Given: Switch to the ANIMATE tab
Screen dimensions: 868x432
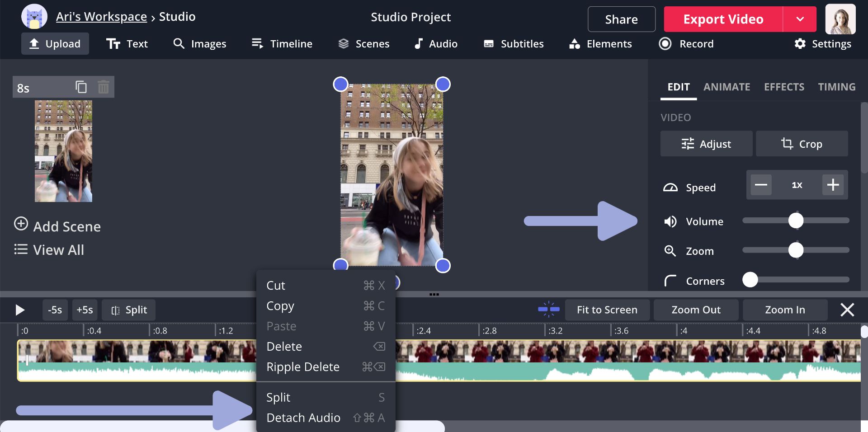Looking at the screenshot, I should (726, 87).
